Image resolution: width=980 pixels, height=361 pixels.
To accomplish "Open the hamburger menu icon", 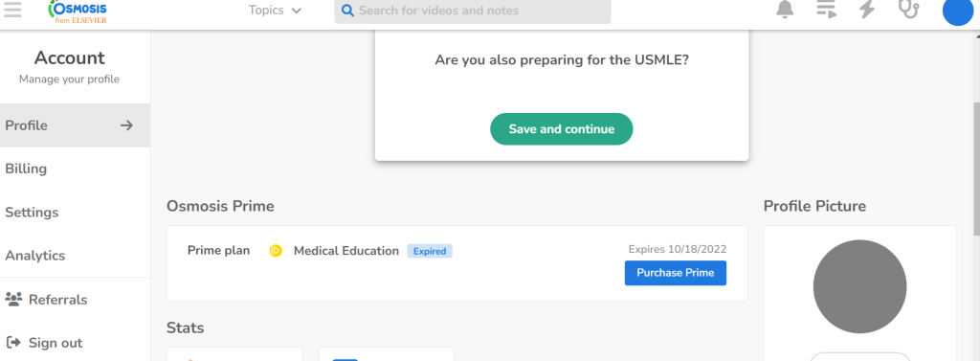I will pos(12,10).
